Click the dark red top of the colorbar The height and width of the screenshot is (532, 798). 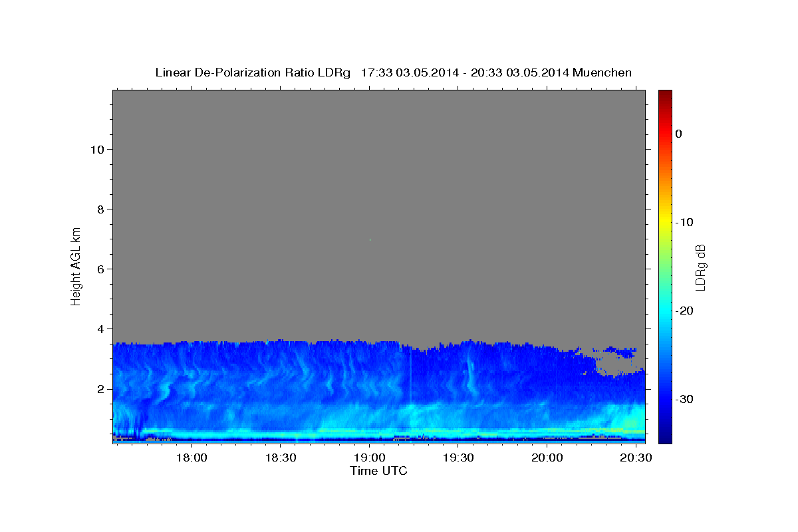tap(665, 94)
